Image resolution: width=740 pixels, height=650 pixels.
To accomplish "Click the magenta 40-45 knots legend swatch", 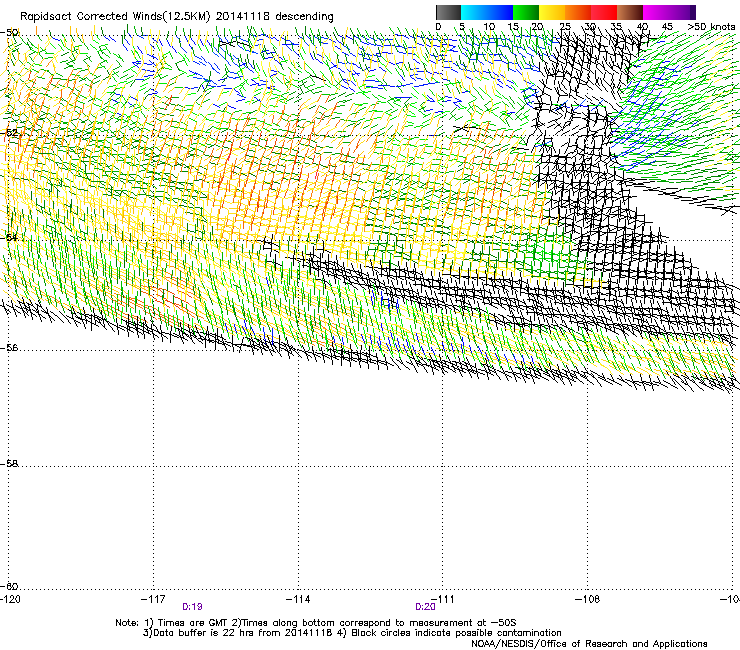I will [x=656, y=12].
